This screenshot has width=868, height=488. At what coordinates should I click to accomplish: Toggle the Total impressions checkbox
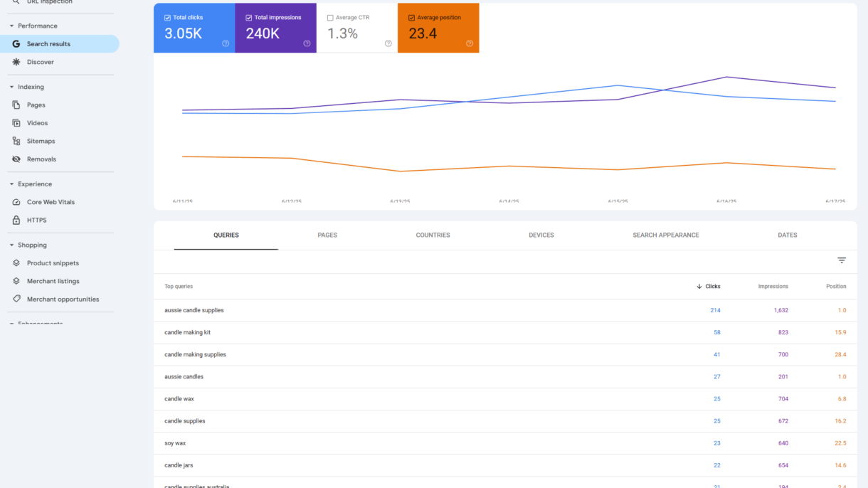pos(249,18)
